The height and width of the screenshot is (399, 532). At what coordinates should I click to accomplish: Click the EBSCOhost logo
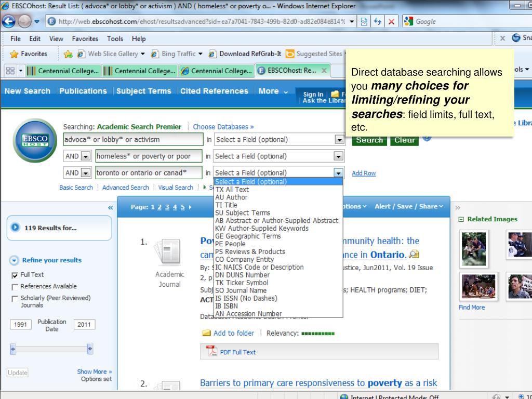click(35, 140)
